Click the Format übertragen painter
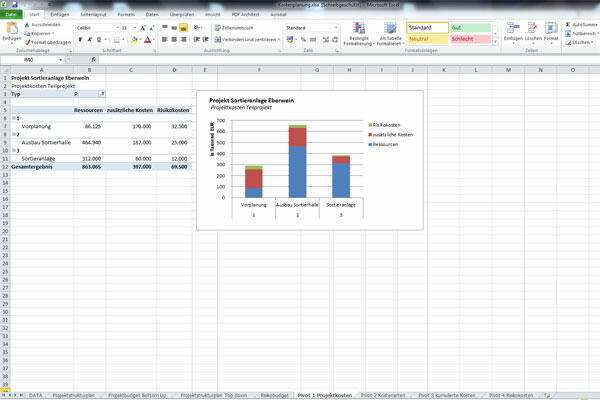Screen dimensions: 600x400 46,42
